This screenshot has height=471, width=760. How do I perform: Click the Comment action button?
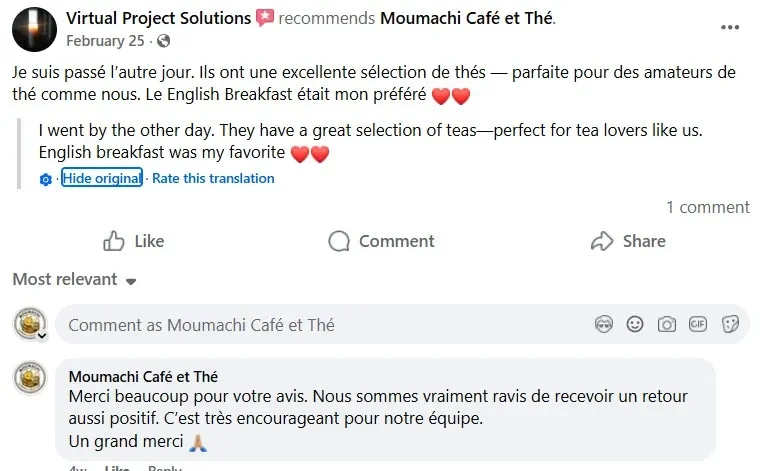click(x=381, y=241)
